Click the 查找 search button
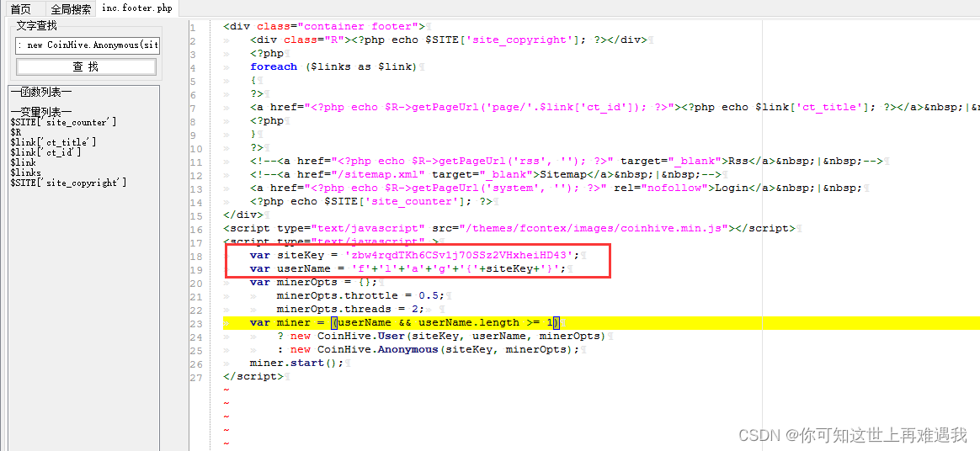The height and width of the screenshot is (451, 980). [86, 66]
